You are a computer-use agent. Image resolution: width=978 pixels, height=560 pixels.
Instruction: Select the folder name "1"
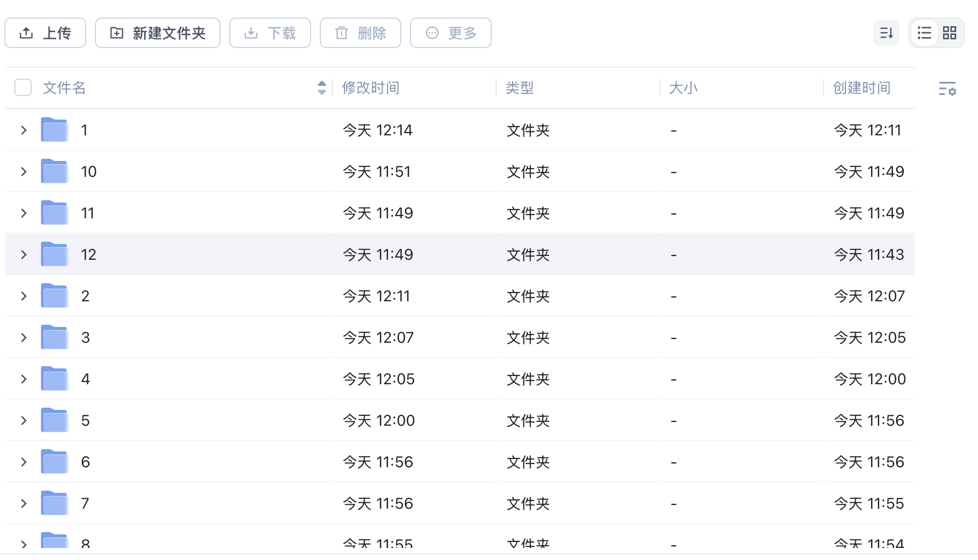(x=85, y=130)
